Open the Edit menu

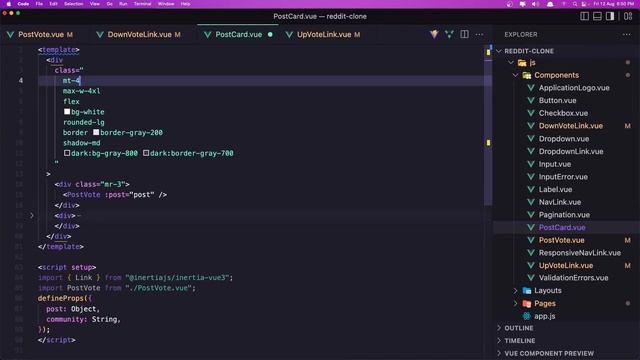coord(53,4)
